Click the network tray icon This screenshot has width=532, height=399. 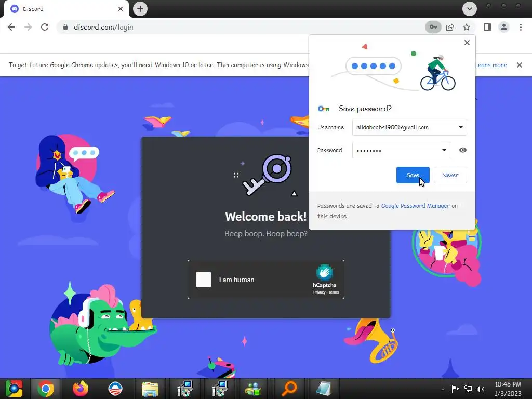click(x=468, y=389)
